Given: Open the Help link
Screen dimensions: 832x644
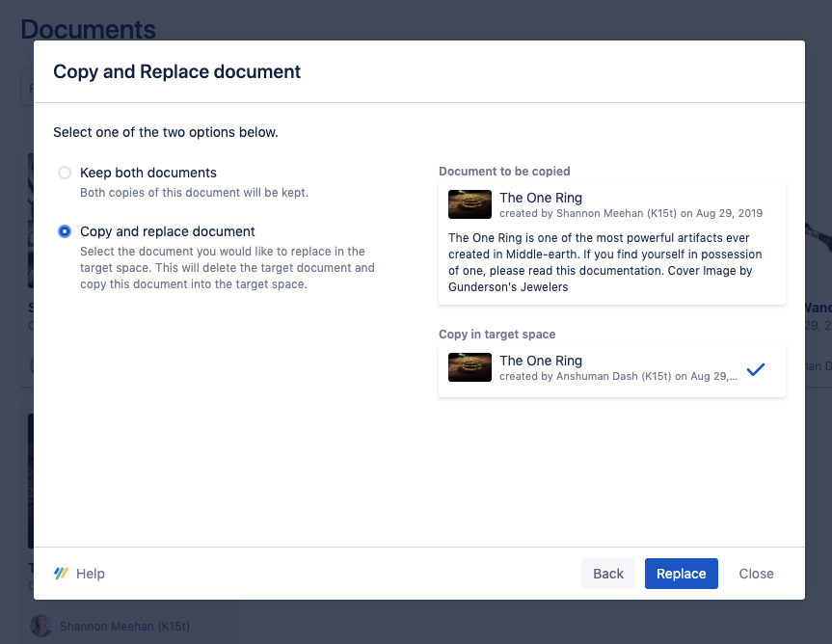Looking at the screenshot, I should pos(90,574).
